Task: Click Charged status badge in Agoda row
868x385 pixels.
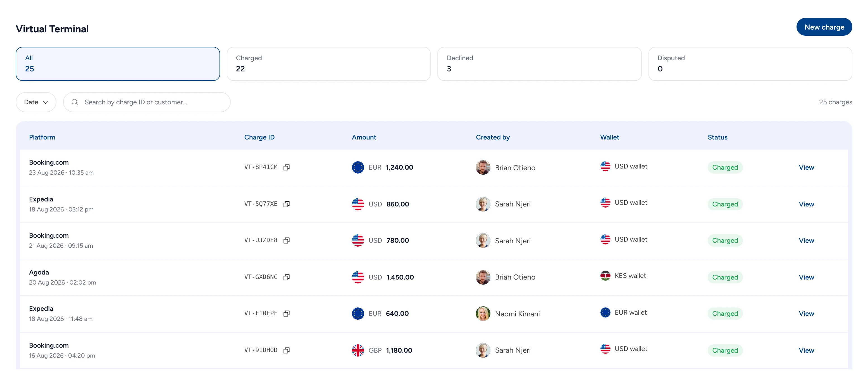Action: 725,277
